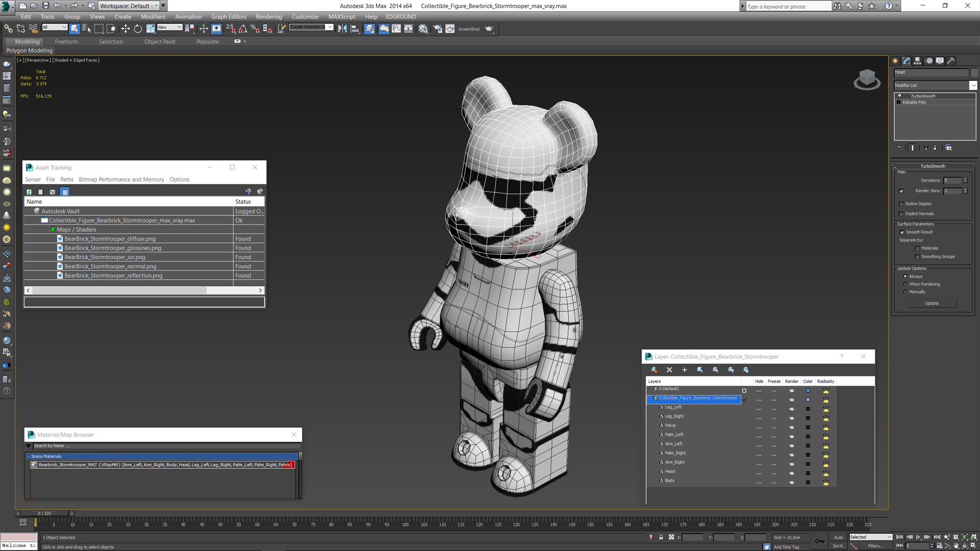Toggle Smooth Result checkbox
This screenshot has height=551, width=980.
pos(902,233)
